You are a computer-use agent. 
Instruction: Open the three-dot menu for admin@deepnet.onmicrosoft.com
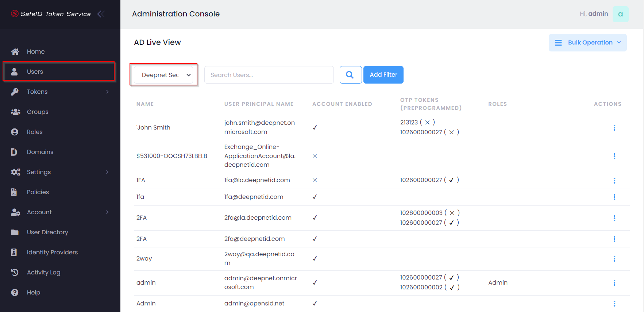[614, 283]
